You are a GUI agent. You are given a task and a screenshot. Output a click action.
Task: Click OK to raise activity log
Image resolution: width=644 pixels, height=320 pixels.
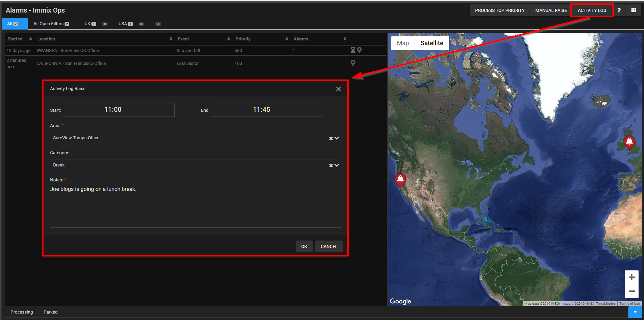click(304, 247)
